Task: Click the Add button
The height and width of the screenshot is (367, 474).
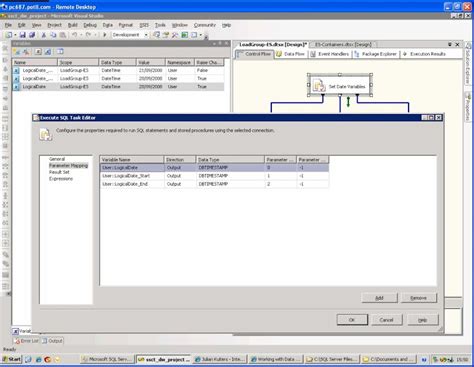Action: coord(379,298)
